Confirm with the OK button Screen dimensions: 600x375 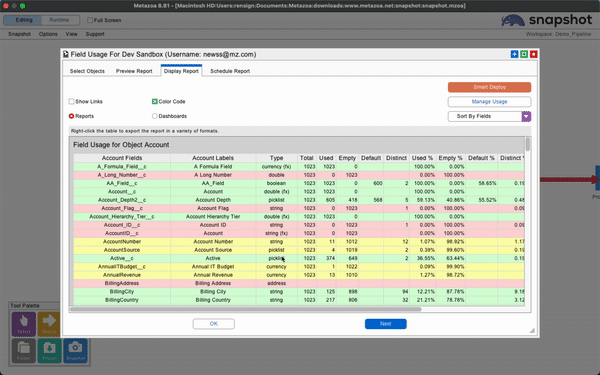click(x=214, y=324)
